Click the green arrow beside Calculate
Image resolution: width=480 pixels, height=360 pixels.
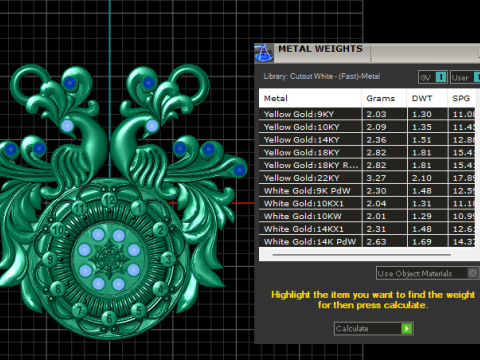(407, 329)
